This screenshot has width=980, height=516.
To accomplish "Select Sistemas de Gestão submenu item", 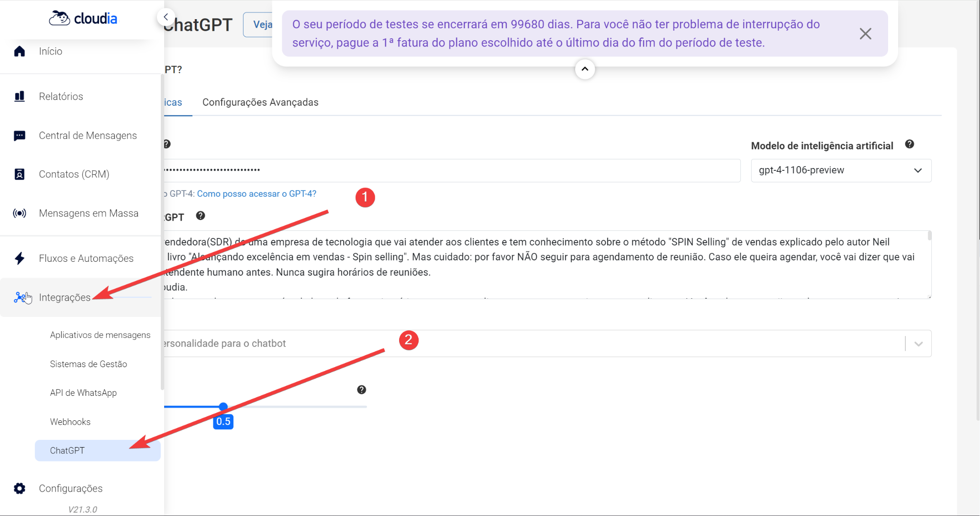I will coord(89,364).
